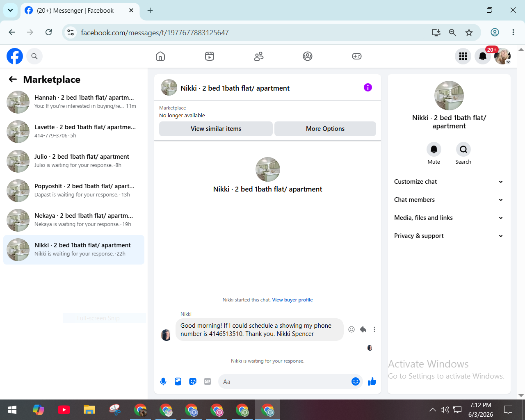Navigate back in Chrome

point(12,32)
